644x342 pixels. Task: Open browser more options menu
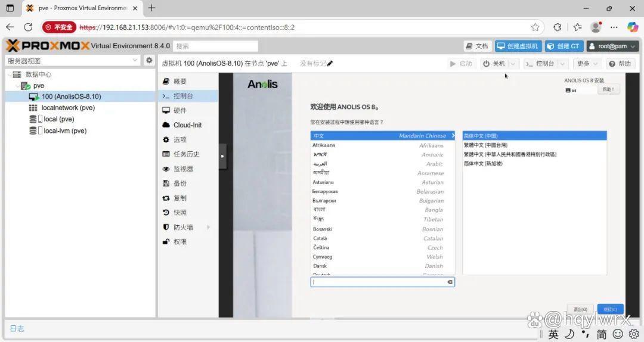pos(614,27)
